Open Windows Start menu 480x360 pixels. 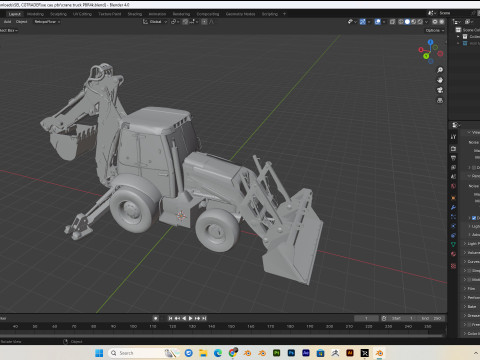point(99,353)
